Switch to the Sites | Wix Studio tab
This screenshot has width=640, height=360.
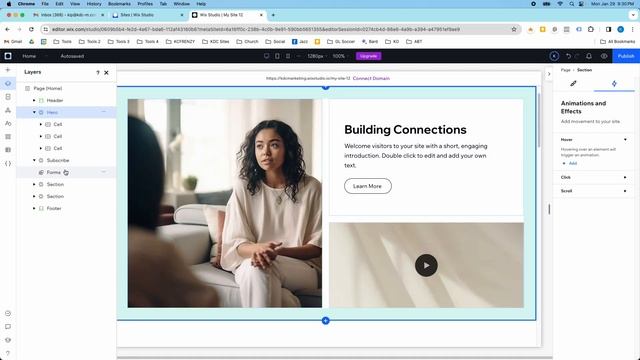click(x=148, y=15)
